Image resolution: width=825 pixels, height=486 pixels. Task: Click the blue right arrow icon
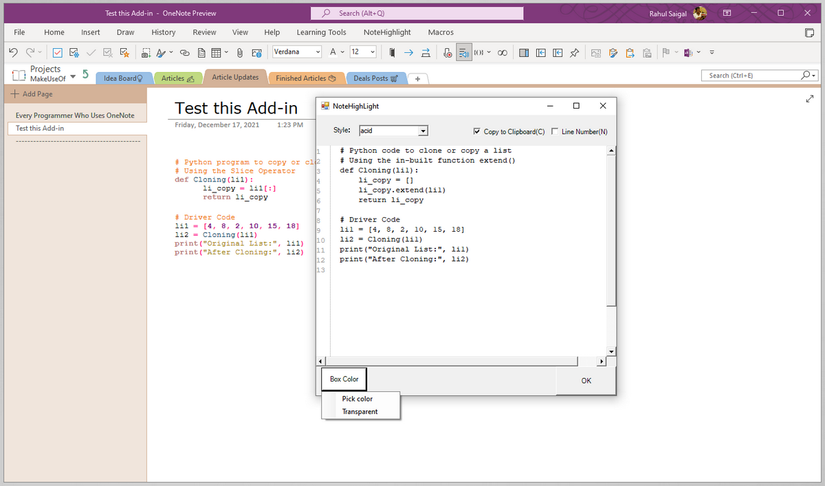point(408,52)
